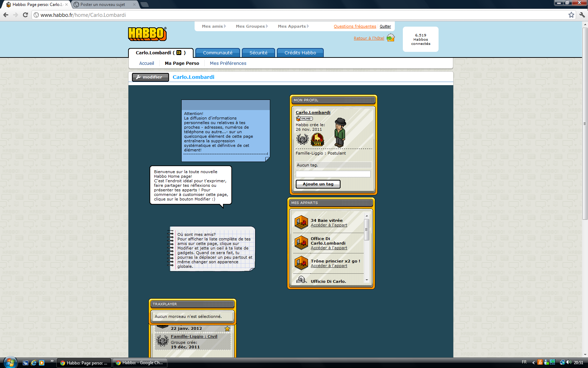Open the volume tray icon
Image resolution: width=588 pixels, height=368 pixels.
(568, 362)
